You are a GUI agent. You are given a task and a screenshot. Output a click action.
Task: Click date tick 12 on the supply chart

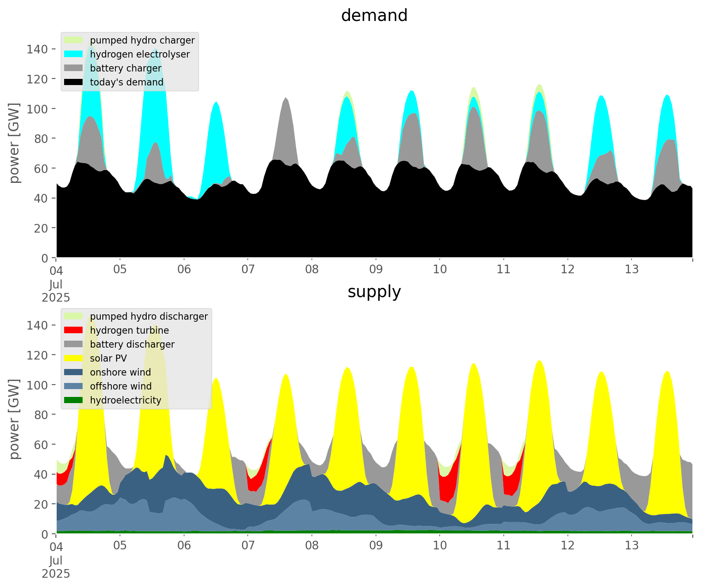click(567, 546)
